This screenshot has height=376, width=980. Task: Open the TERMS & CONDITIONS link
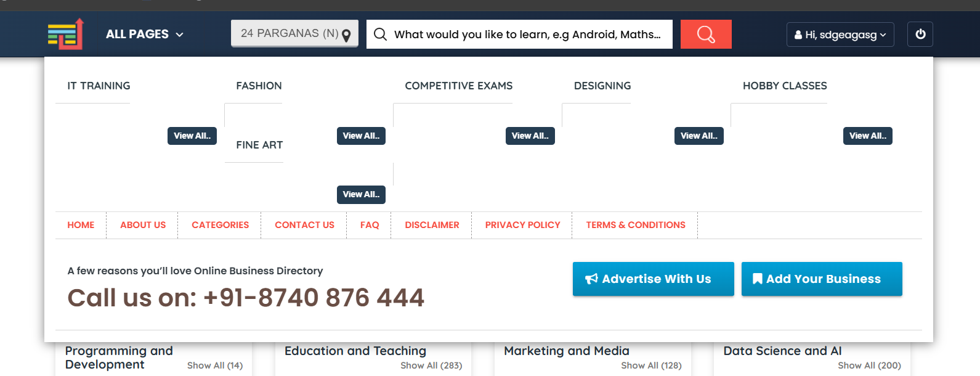coord(635,225)
